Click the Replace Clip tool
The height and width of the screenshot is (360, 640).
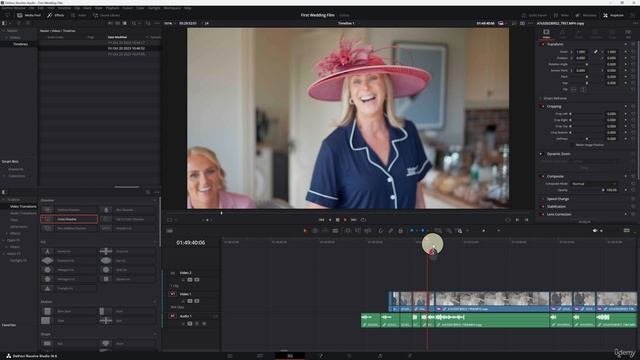point(367,231)
